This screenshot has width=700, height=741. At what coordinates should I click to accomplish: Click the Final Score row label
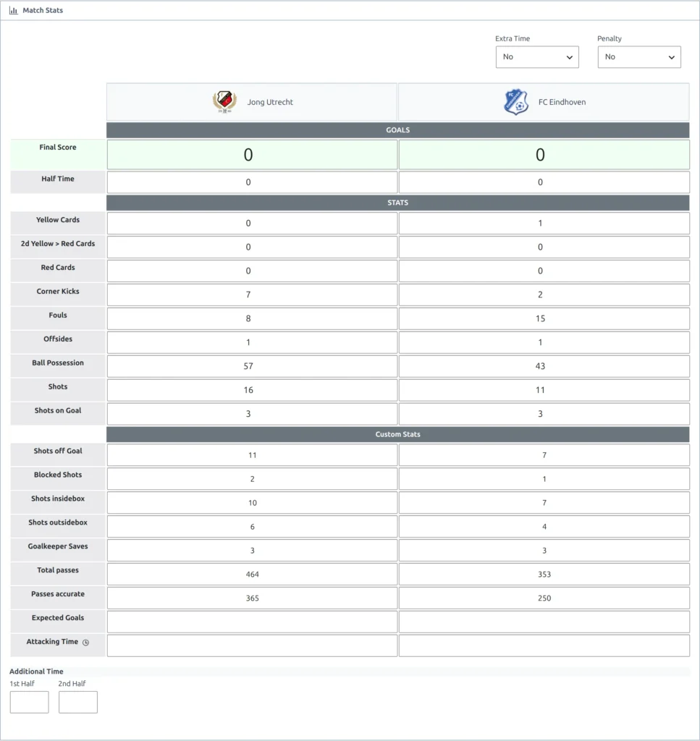tap(58, 148)
